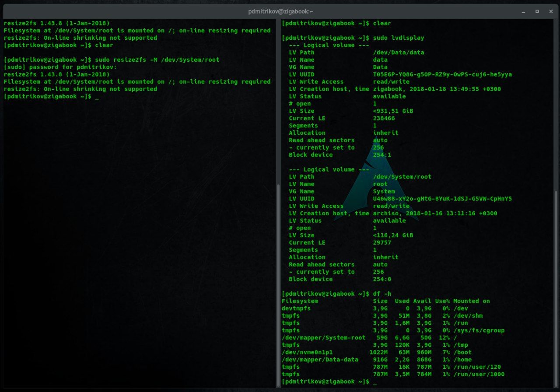
Task: Click the LV Name value 'root'
Action: click(380, 184)
